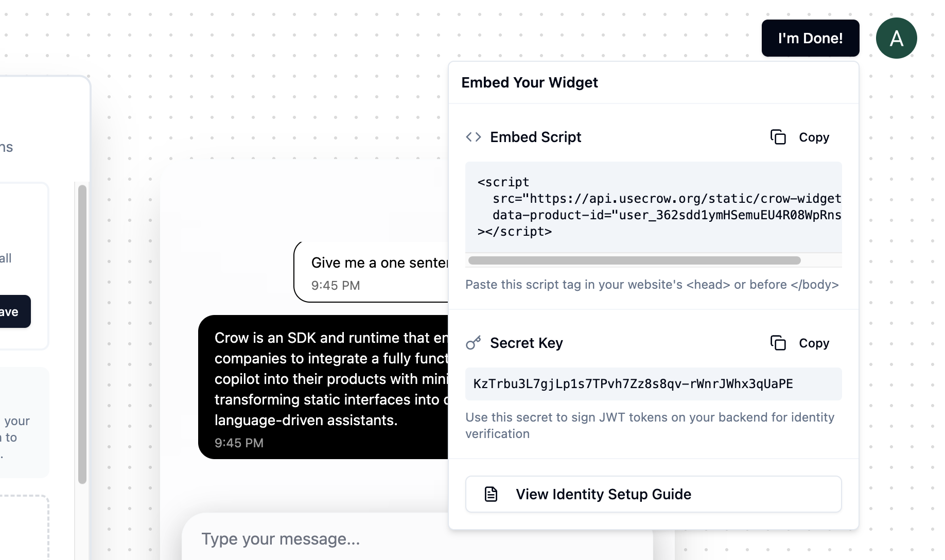
Task: Click the vertical scrollbar on the left panel
Action: [x=82, y=329]
